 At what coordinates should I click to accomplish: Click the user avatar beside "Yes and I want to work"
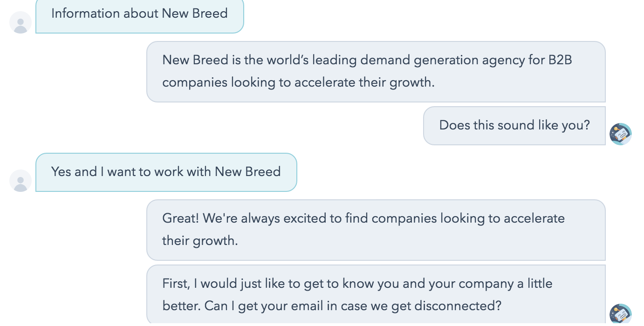(x=21, y=181)
